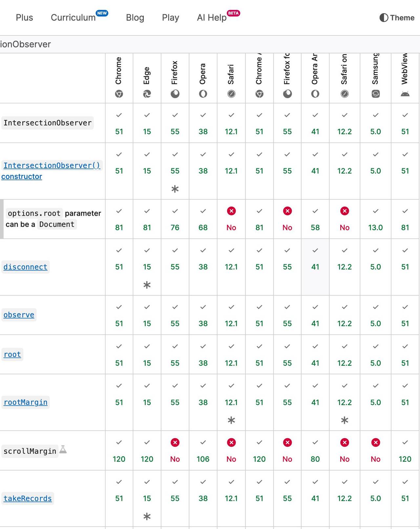Go to the AI Help page

pos(212,18)
